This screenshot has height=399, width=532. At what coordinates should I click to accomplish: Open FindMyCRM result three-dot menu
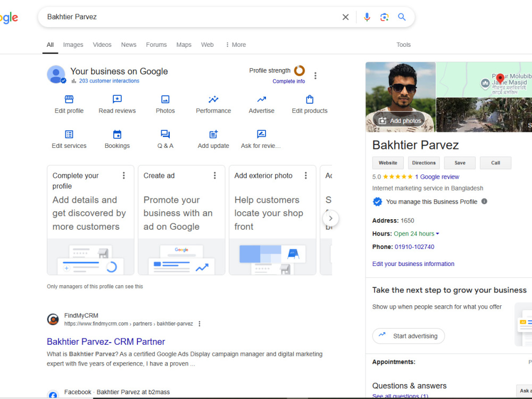[x=199, y=323]
